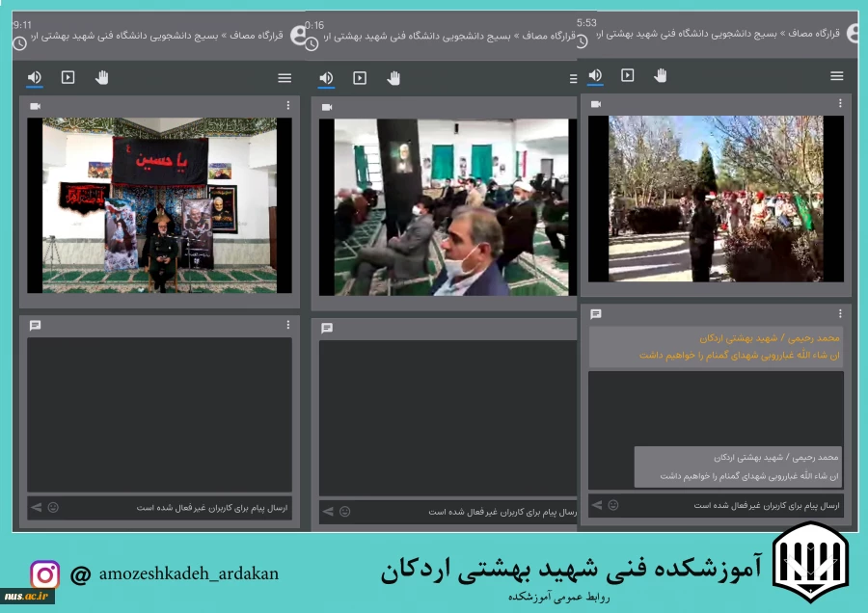This screenshot has height=613, width=868.
Task: Open the hamburger menu in the right panel
Action: point(837,76)
